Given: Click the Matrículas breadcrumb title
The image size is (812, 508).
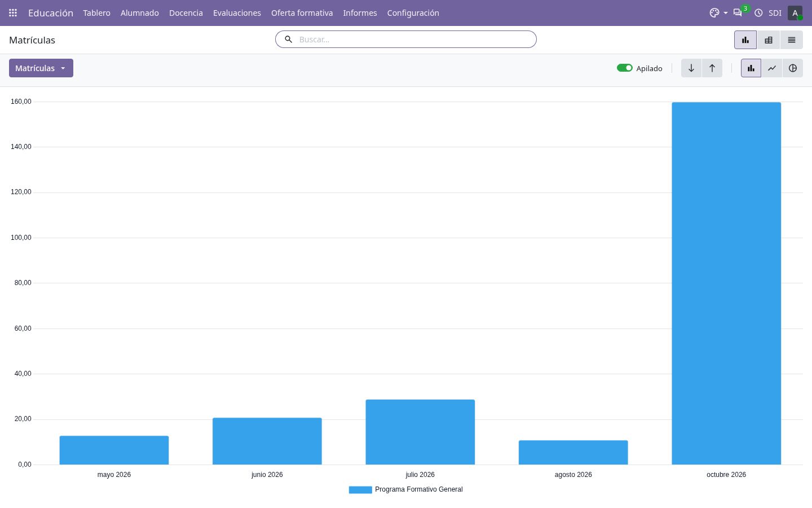Looking at the screenshot, I should (x=32, y=40).
